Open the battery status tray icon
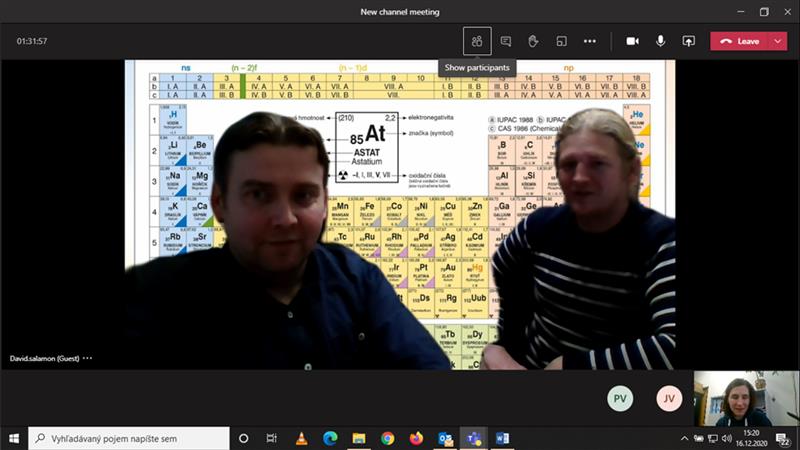Viewport: 800px width, 450px height. (698, 438)
